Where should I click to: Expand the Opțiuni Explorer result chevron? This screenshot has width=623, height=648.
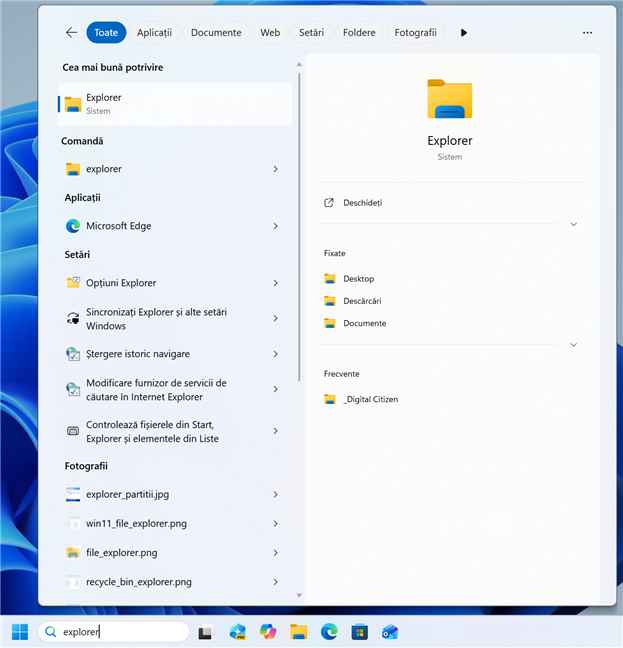tap(275, 283)
